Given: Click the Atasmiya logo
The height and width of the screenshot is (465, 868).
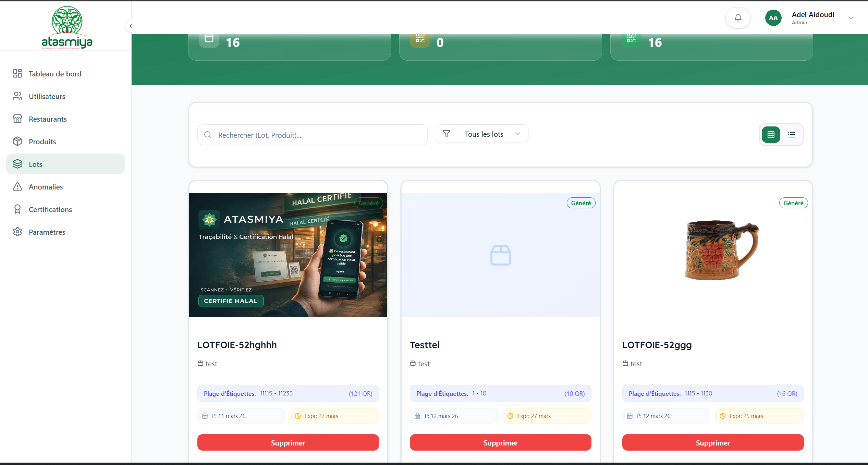Looking at the screenshot, I should (67, 27).
